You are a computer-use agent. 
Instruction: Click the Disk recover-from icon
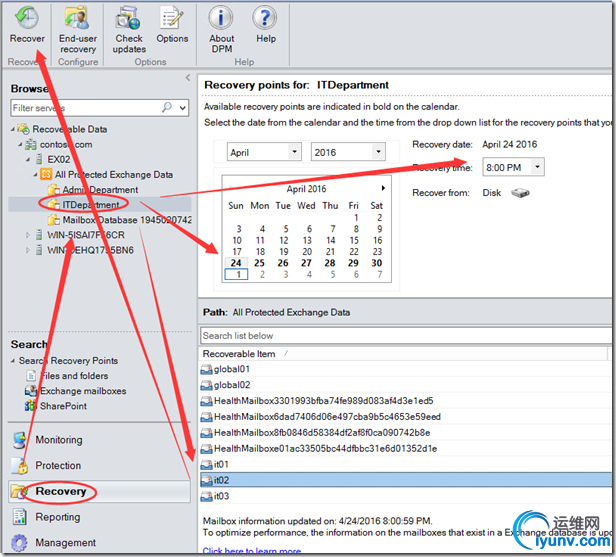coord(520,193)
